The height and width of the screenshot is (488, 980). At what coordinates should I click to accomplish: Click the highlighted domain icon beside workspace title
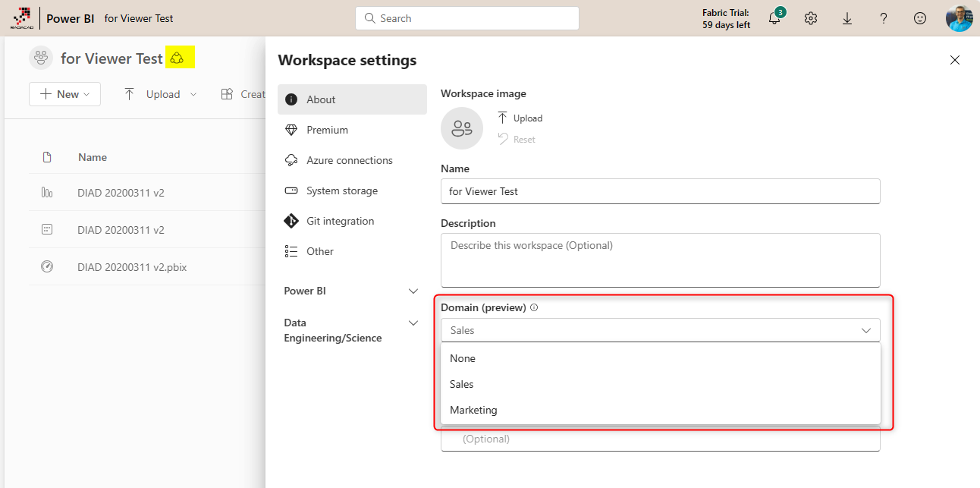[177, 58]
